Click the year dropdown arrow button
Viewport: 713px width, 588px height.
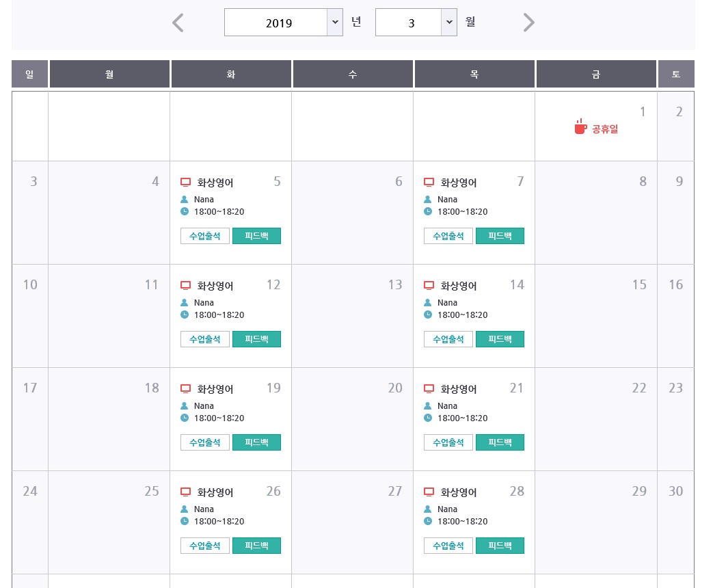[335, 23]
